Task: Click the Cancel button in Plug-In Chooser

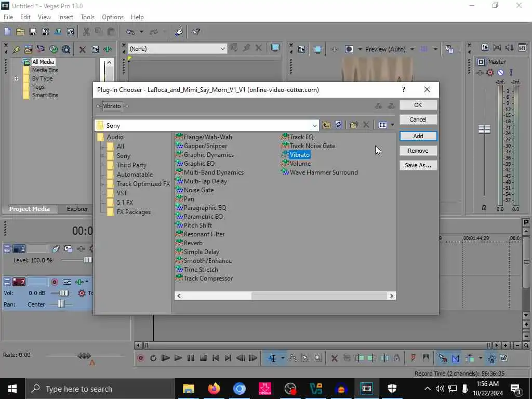Action: (418, 119)
